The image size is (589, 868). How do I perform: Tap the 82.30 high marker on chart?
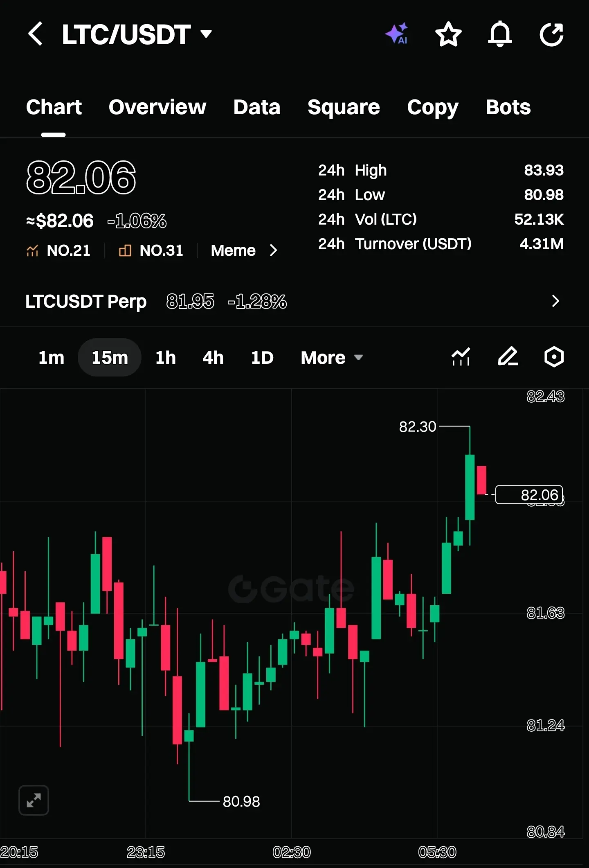coord(418,427)
